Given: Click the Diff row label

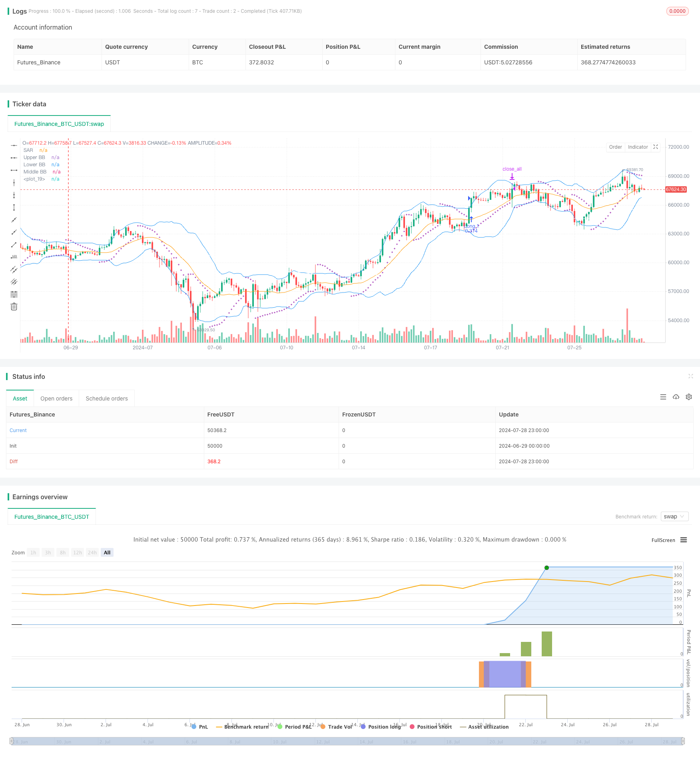Looking at the screenshot, I should click(14, 462).
